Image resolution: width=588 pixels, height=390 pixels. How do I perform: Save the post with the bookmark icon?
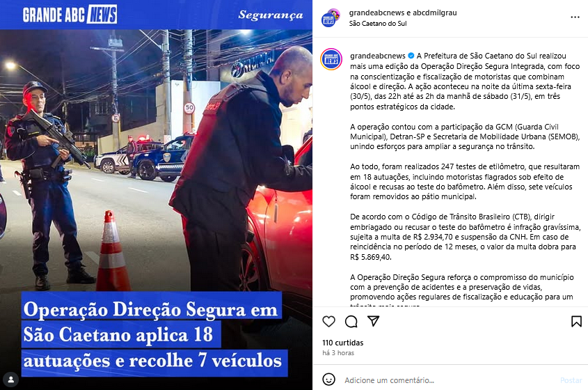click(576, 321)
